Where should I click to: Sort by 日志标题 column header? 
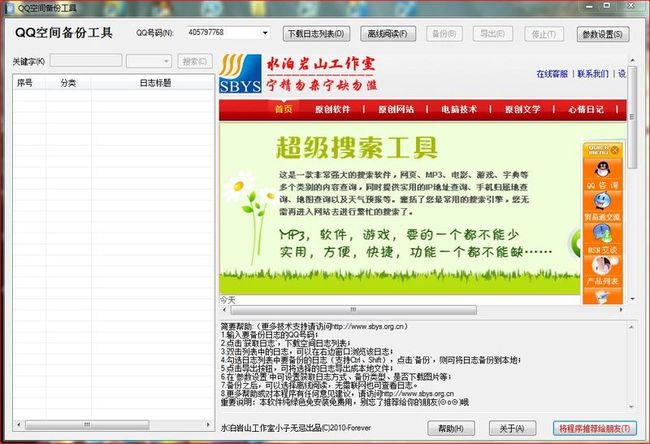click(x=153, y=83)
